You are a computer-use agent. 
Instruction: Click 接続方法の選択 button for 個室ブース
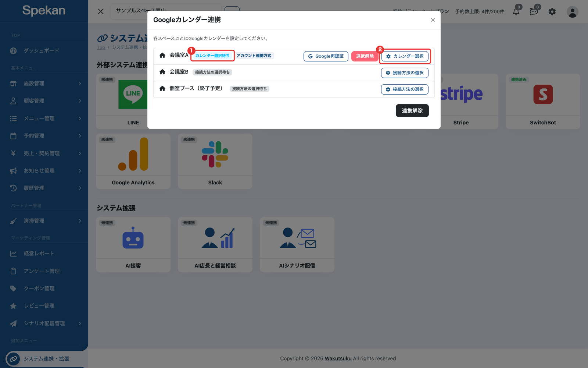point(405,89)
